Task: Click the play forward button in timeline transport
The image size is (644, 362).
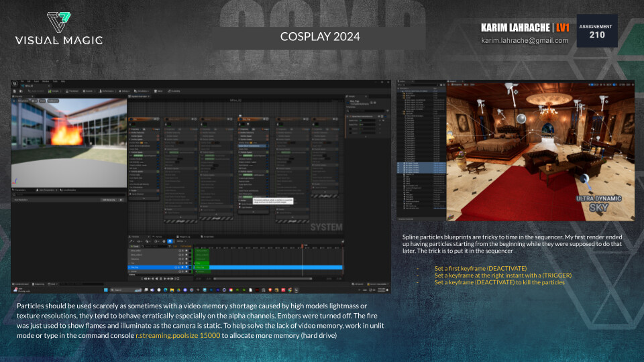Action: 165,279
